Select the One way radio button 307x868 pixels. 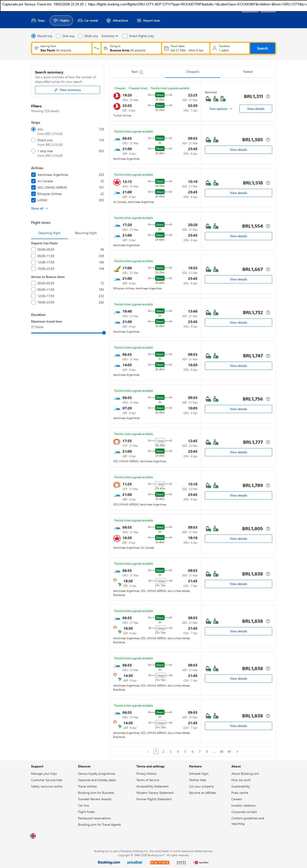click(x=58, y=36)
